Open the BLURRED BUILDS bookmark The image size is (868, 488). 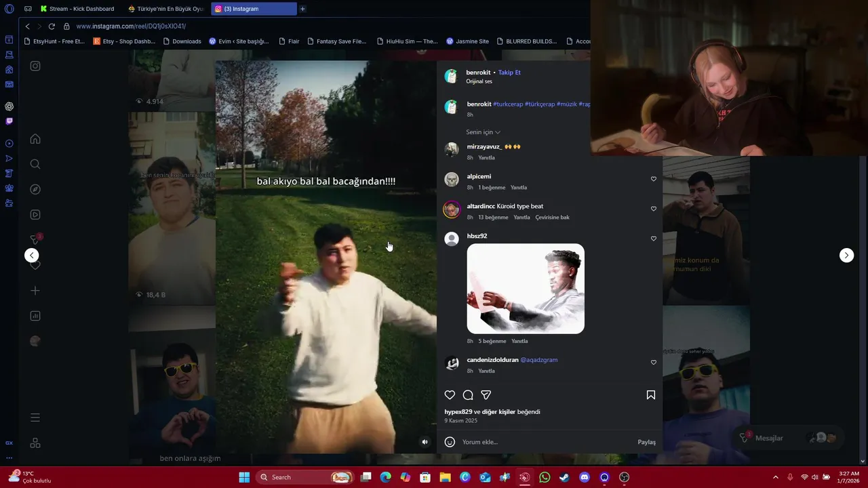526,41
